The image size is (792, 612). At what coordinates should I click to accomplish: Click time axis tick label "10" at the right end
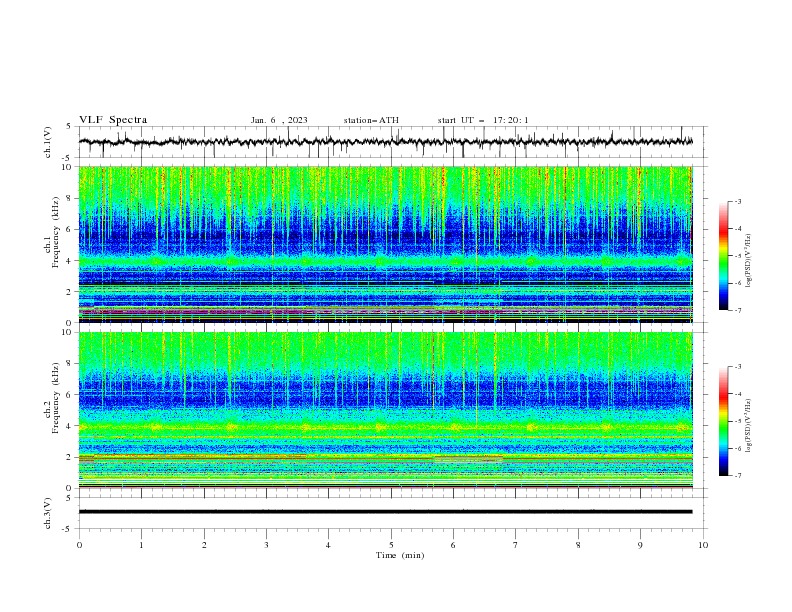[703, 545]
